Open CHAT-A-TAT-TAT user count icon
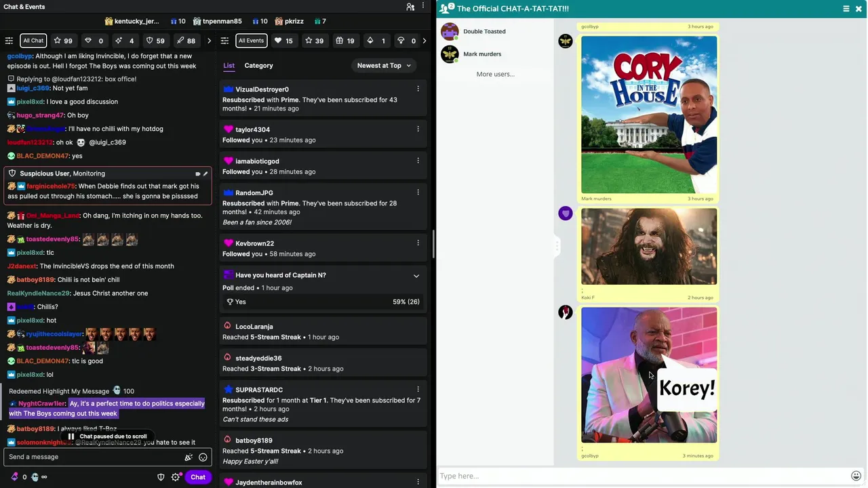 pyautogui.click(x=447, y=8)
